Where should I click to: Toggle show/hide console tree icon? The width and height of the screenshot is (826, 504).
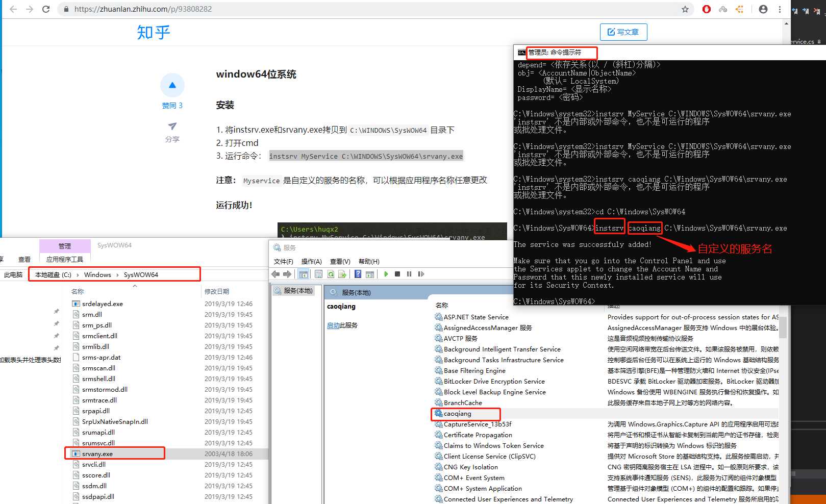click(304, 274)
